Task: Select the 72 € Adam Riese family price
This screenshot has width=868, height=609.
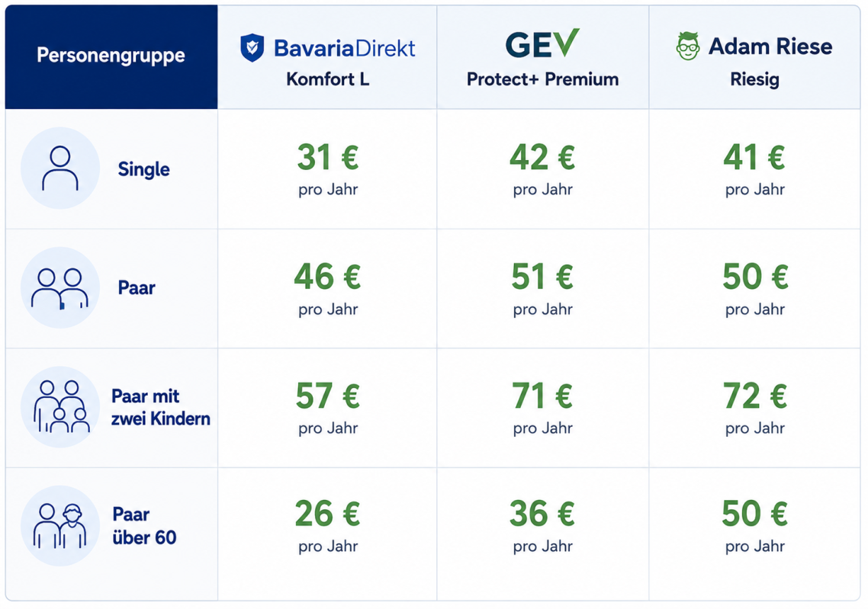Action: 755,396
